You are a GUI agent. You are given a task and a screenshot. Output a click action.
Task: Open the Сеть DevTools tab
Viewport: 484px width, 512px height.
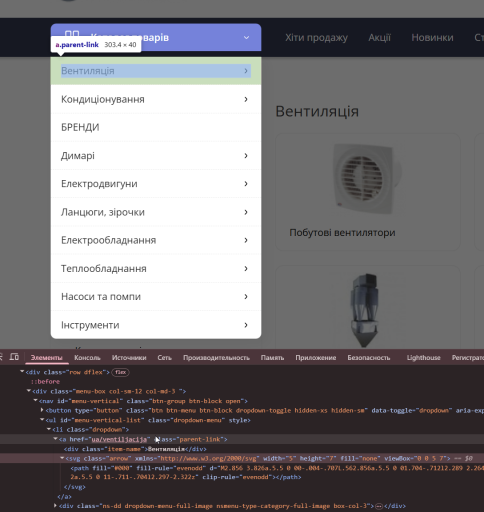(165, 358)
